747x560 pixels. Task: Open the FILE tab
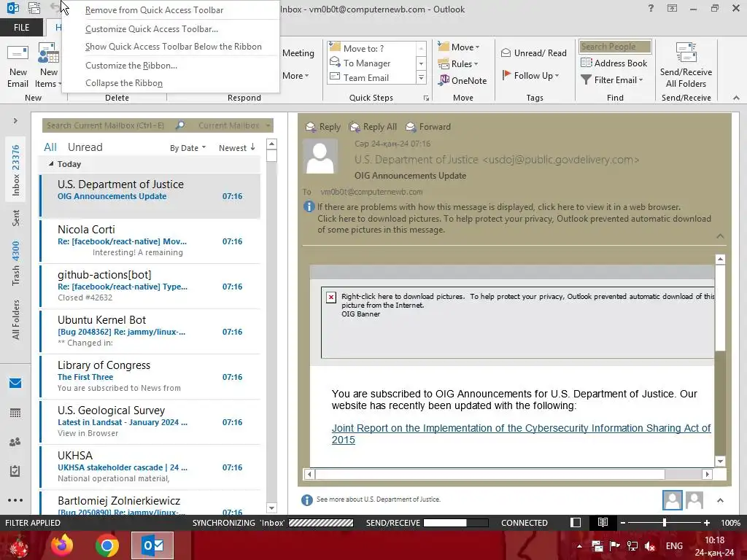pyautogui.click(x=21, y=28)
